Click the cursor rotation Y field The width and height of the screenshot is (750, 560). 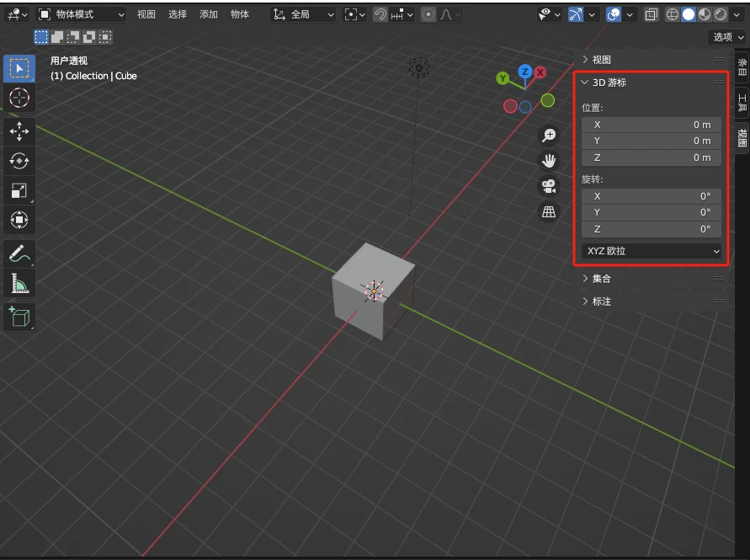[652, 212]
